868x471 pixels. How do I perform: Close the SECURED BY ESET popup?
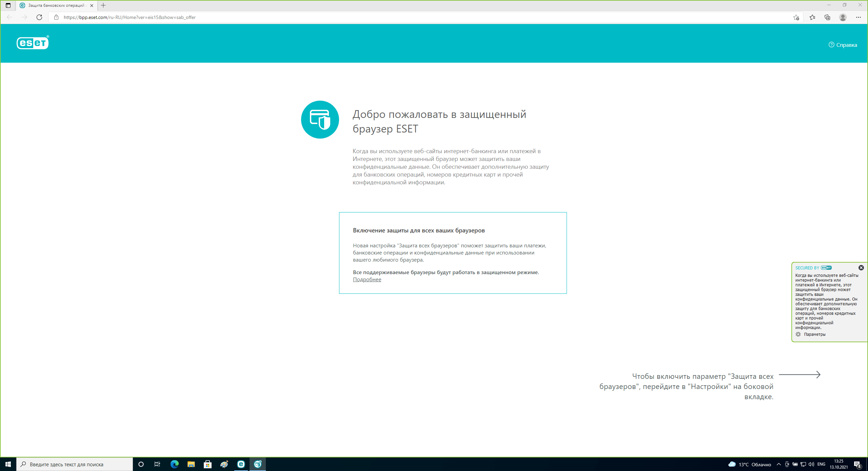(861, 268)
